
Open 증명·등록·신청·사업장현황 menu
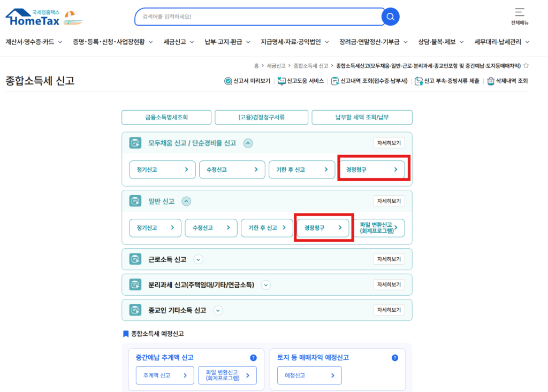pyautogui.click(x=112, y=42)
